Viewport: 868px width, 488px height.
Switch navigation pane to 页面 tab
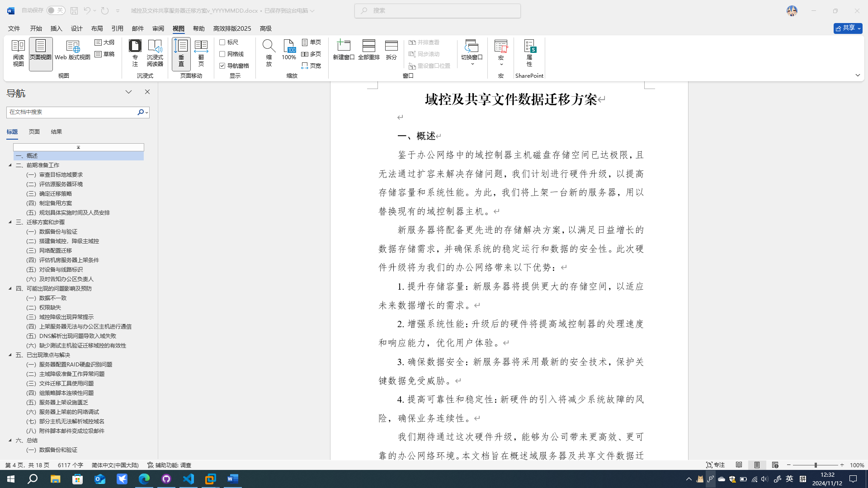point(34,132)
